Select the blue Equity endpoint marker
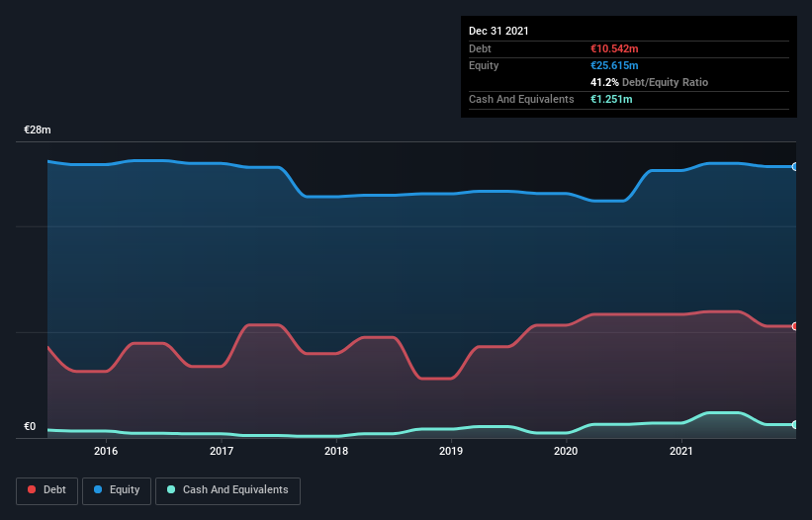Screen dimensions: 812x520 [795, 167]
